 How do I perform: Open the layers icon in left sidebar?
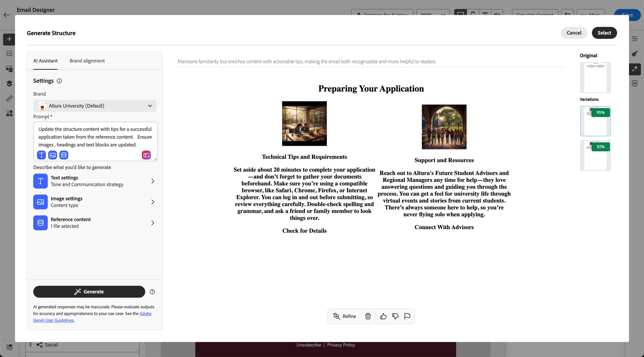point(9,83)
